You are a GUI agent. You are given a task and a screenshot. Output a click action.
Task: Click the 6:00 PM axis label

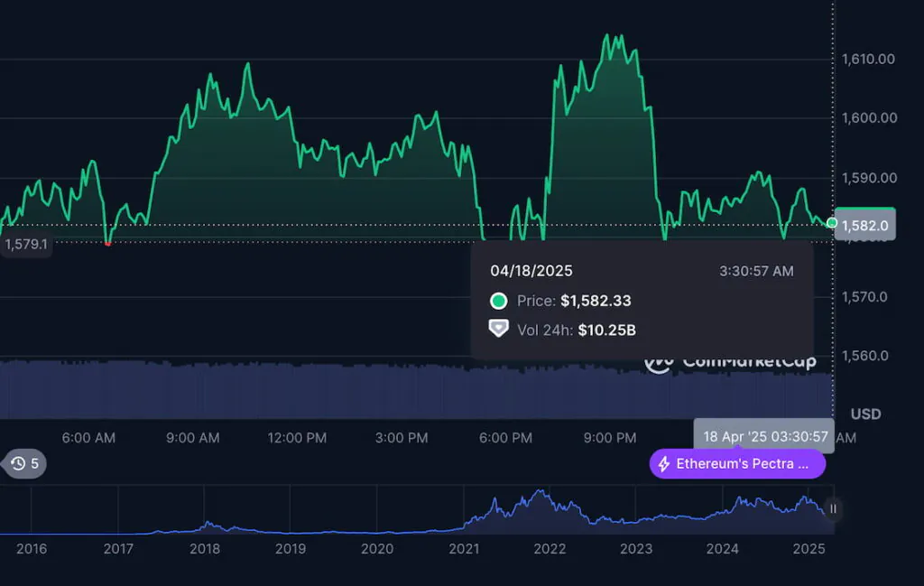pyautogui.click(x=505, y=438)
